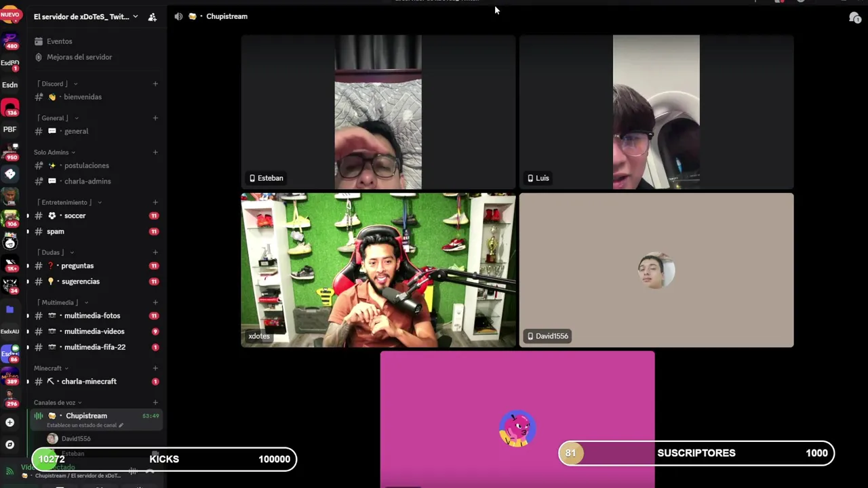Image resolution: width=868 pixels, height=488 pixels.
Task: Add channel to Canales de voz category
Action: pos(155,403)
